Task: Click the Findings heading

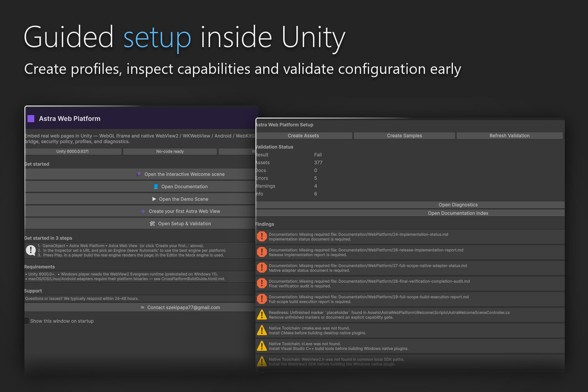Action: pyautogui.click(x=265, y=224)
